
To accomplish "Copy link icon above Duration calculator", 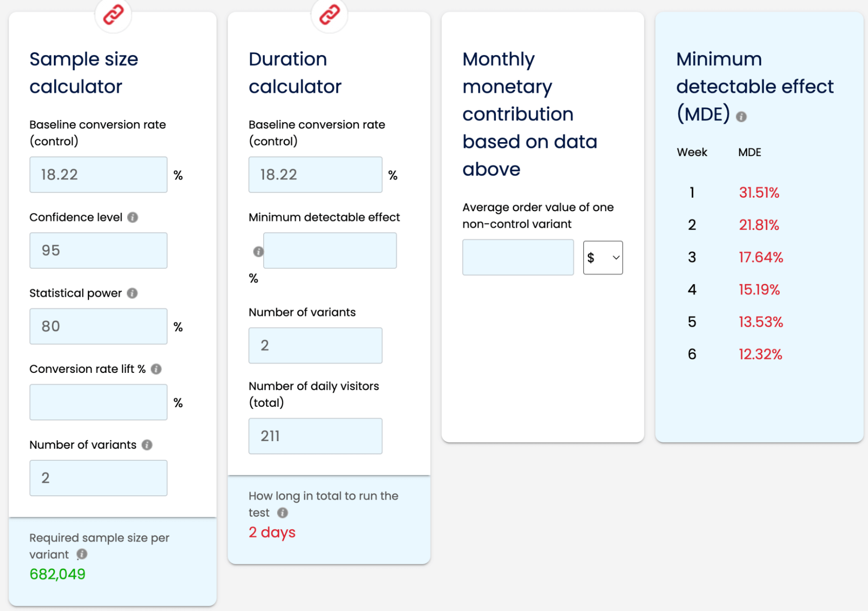I will 329,14.
